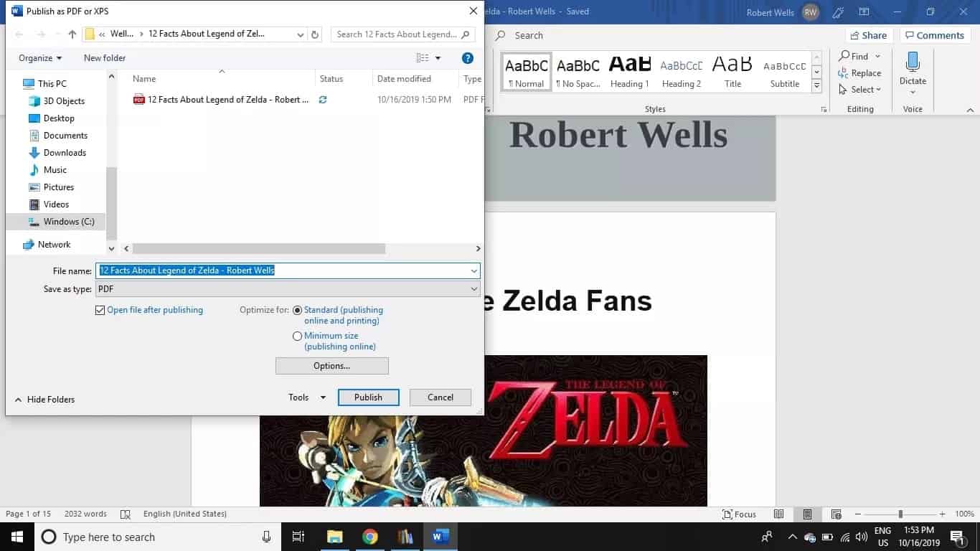Adjust the Word zoom slider
980x551 pixels.
[x=900, y=514]
